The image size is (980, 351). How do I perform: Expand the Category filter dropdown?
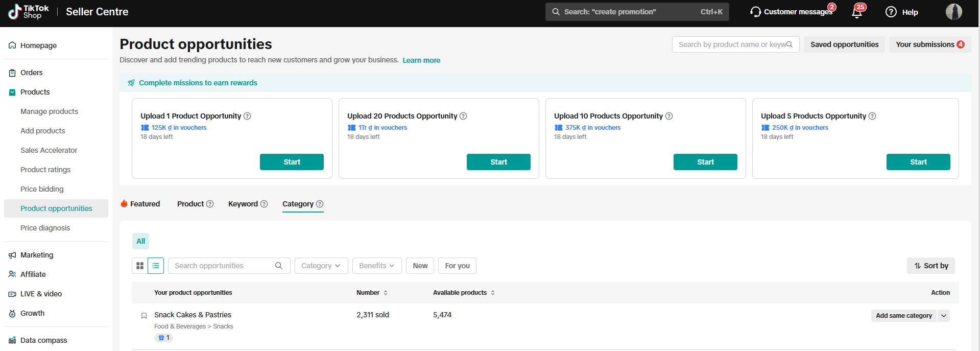321,266
